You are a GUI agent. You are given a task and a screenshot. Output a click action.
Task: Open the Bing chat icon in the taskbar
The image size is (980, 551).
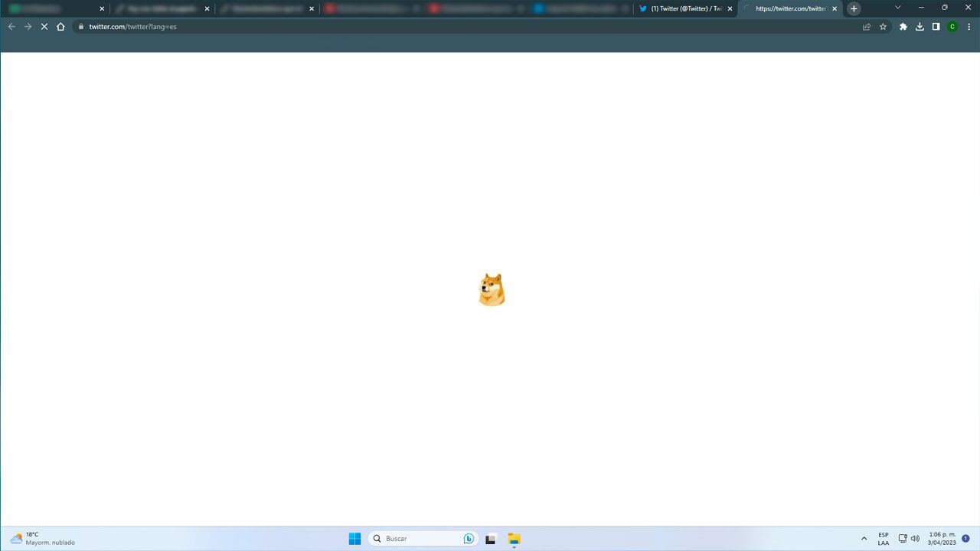[468, 538]
